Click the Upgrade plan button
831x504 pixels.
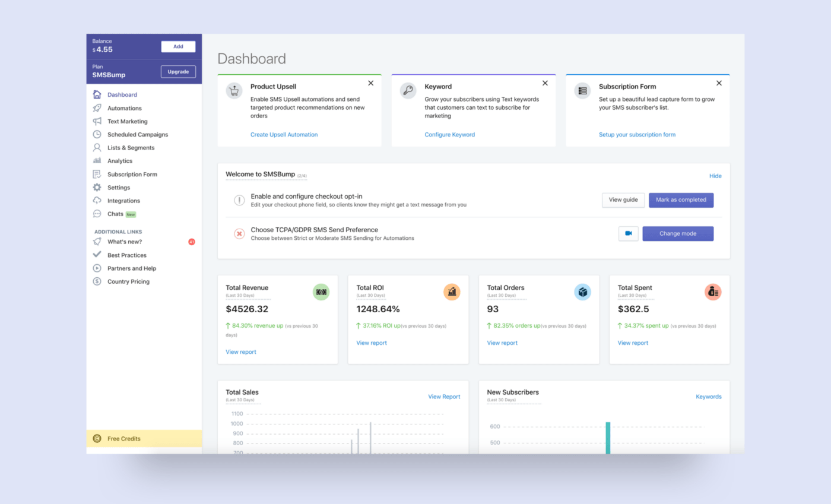click(178, 71)
